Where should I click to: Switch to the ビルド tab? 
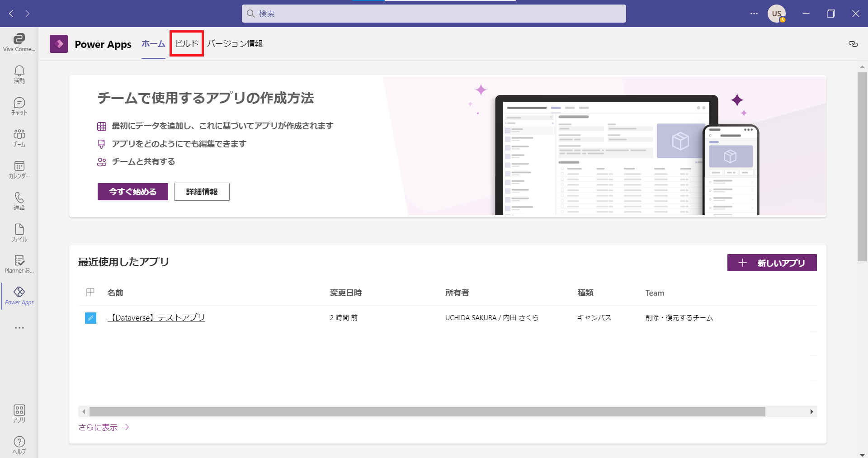(187, 44)
